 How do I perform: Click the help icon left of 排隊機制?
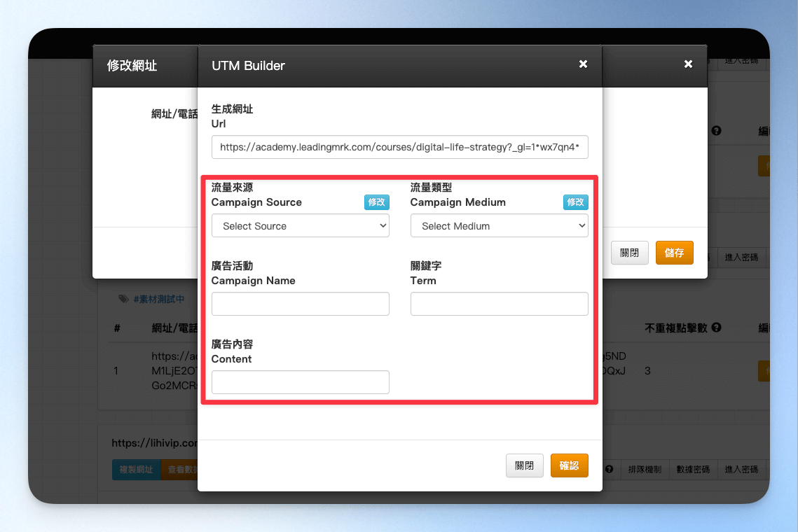(610, 469)
